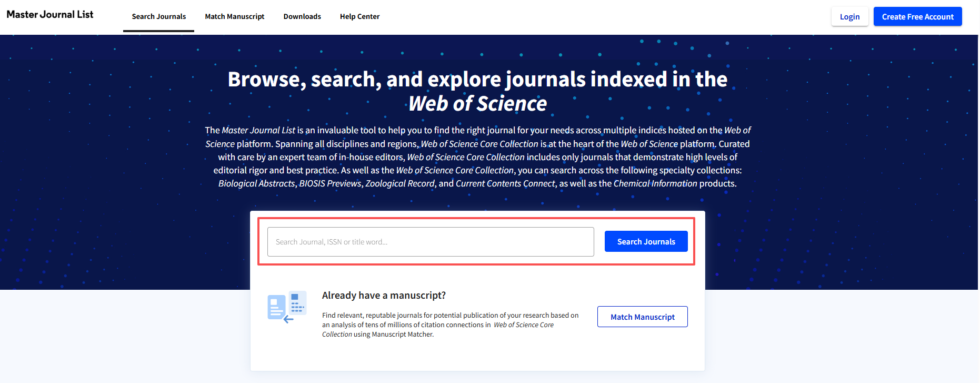
Task: Click the italic 'Web of Science' headline text
Action: 477,104
